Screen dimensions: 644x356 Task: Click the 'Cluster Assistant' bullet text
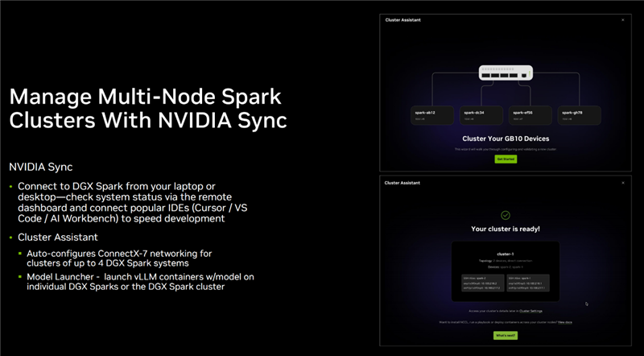[x=58, y=237]
